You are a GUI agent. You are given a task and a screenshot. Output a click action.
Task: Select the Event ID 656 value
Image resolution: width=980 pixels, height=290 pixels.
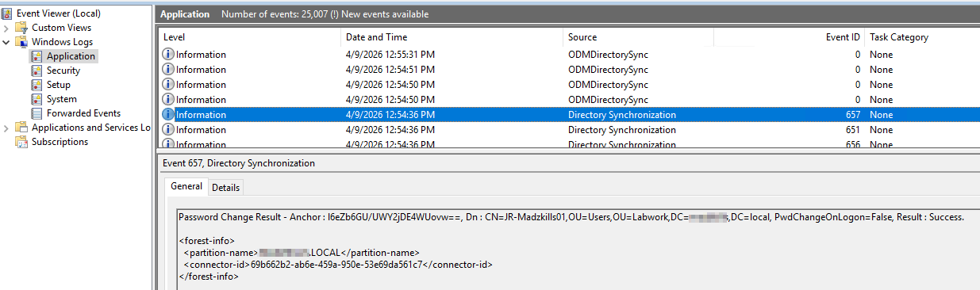click(x=853, y=144)
